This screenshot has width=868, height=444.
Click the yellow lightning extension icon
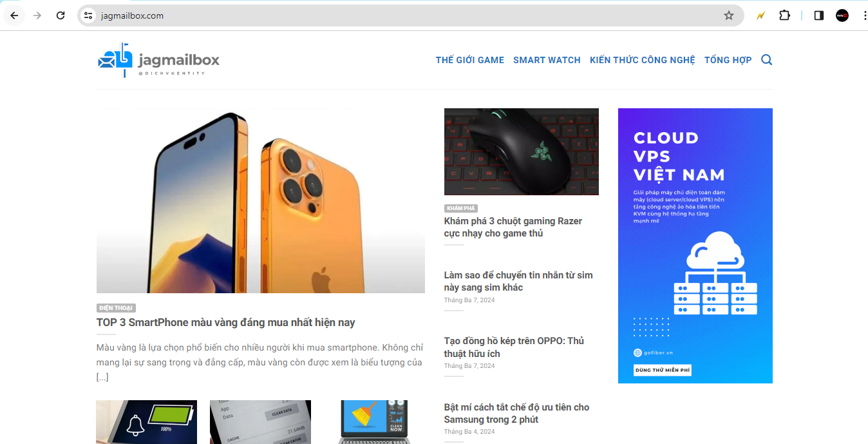(760, 15)
